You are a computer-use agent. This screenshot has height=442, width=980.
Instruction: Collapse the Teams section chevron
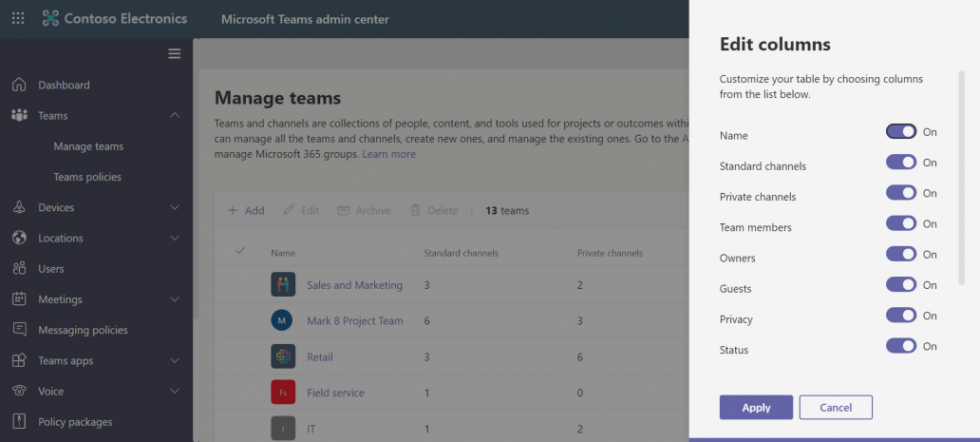(x=175, y=115)
